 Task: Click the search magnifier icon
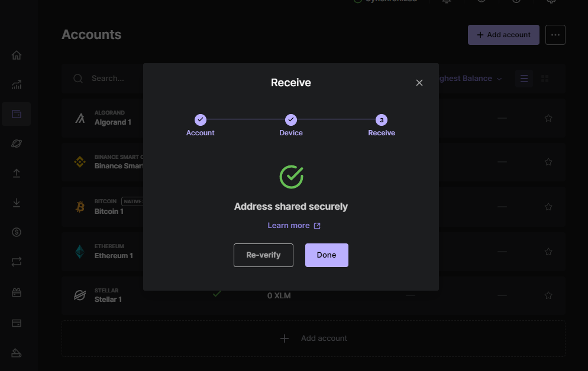point(78,79)
